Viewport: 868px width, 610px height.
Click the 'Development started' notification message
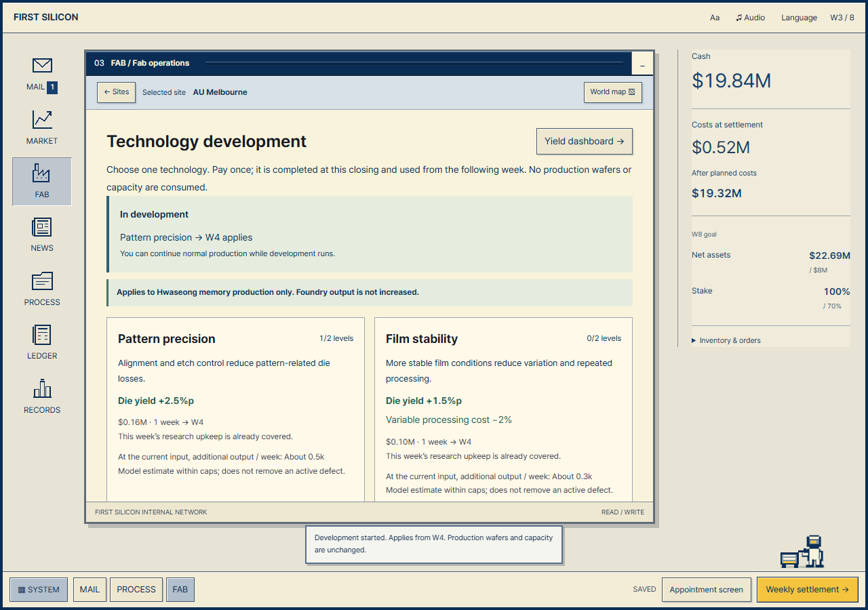coord(434,544)
